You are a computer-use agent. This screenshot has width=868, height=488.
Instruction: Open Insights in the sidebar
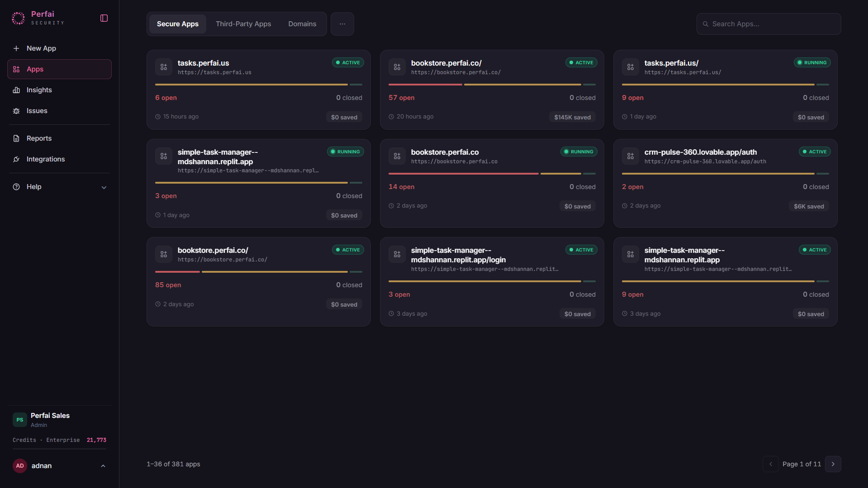click(x=59, y=90)
